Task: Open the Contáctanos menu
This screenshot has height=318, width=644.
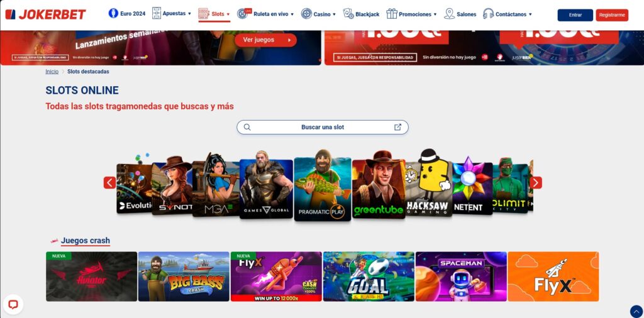Action: pyautogui.click(x=508, y=14)
